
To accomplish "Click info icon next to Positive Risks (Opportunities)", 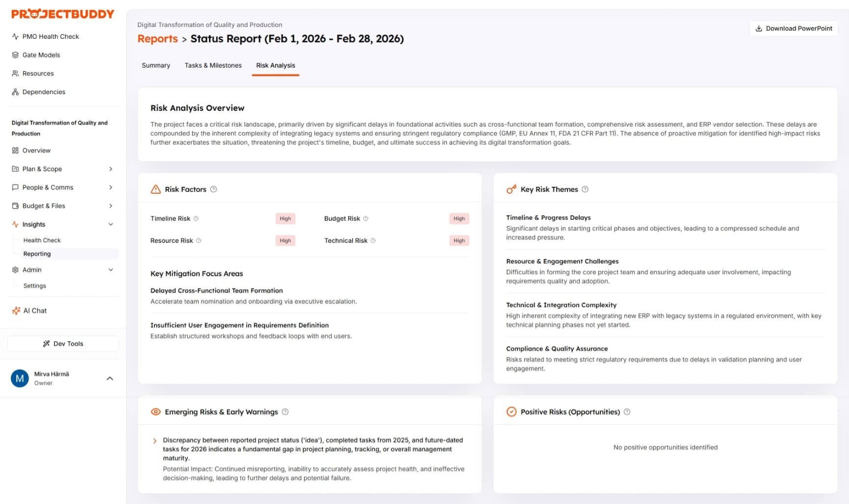I will tap(627, 412).
